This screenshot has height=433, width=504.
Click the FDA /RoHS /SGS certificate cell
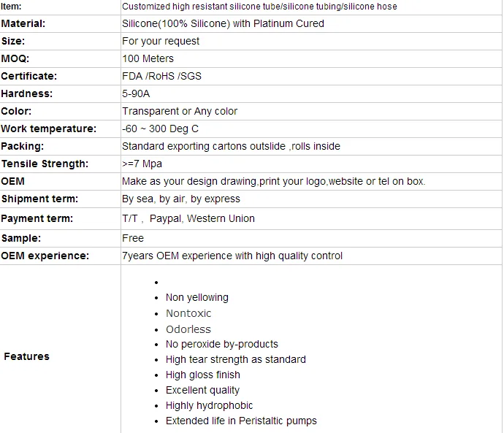(161, 76)
